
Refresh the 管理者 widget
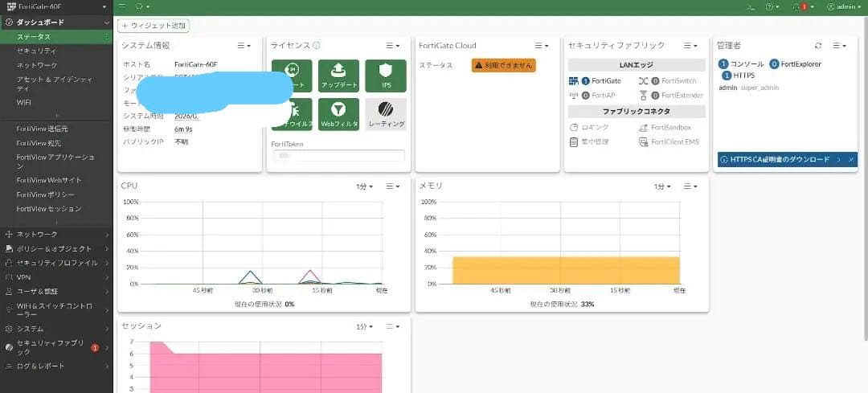pos(818,46)
